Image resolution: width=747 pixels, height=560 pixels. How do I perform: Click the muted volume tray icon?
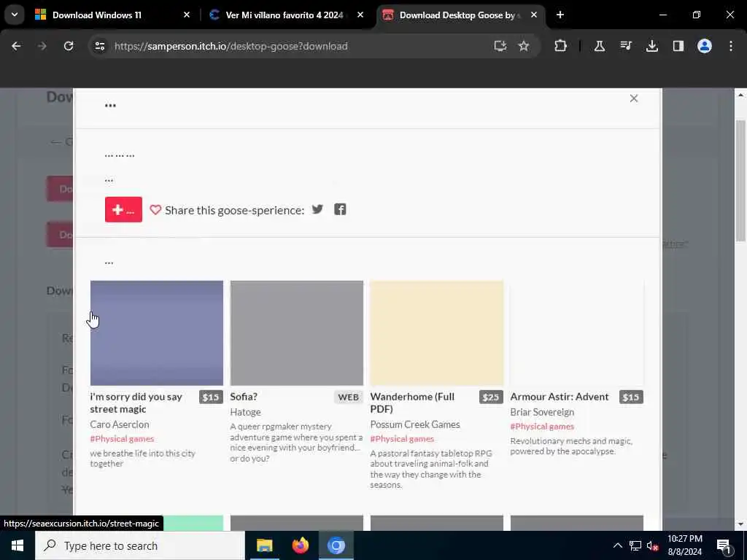tap(652, 545)
